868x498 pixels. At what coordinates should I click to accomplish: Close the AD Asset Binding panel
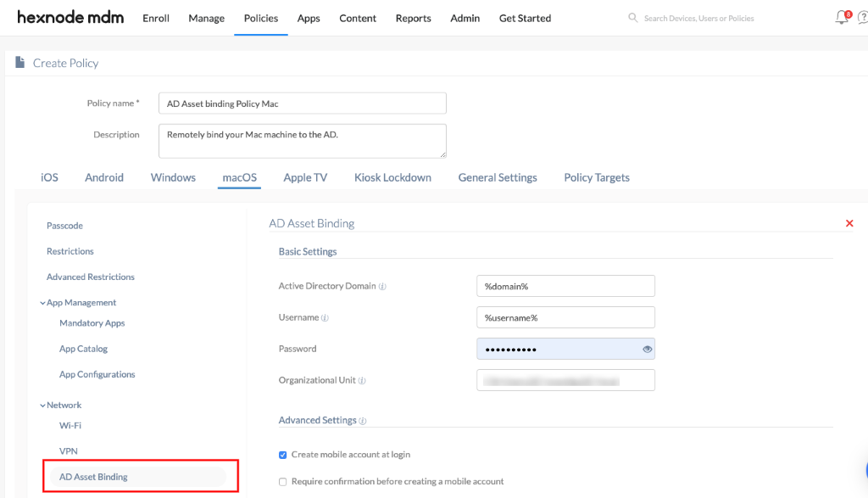click(x=849, y=223)
